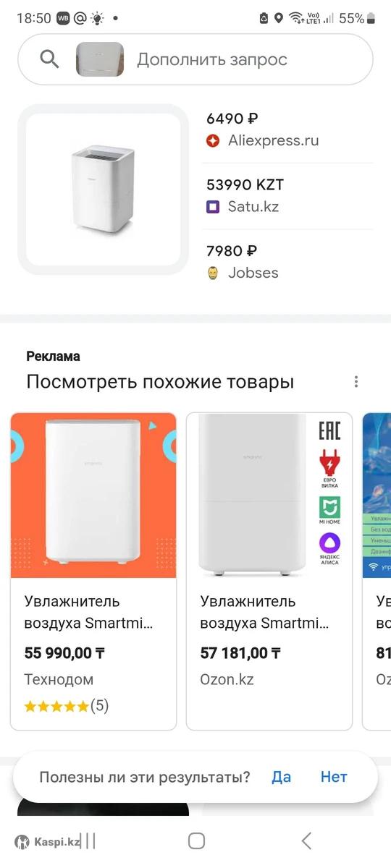Tap the white humidifier product image at top
Image resolution: width=391 pixels, height=868 pixels.
[x=104, y=190]
